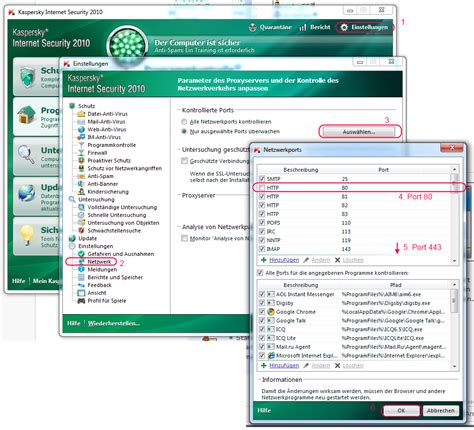Image resolution: width=474 pixels, height=430 pixels.
Task: Click Löschen link under port list
Action: tap(353, 260)
